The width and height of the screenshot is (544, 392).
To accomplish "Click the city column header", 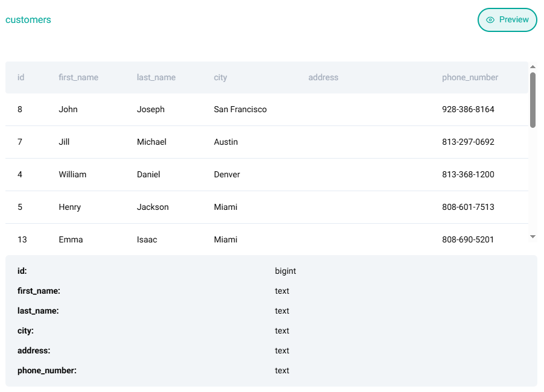I will [x=220, y=77].
